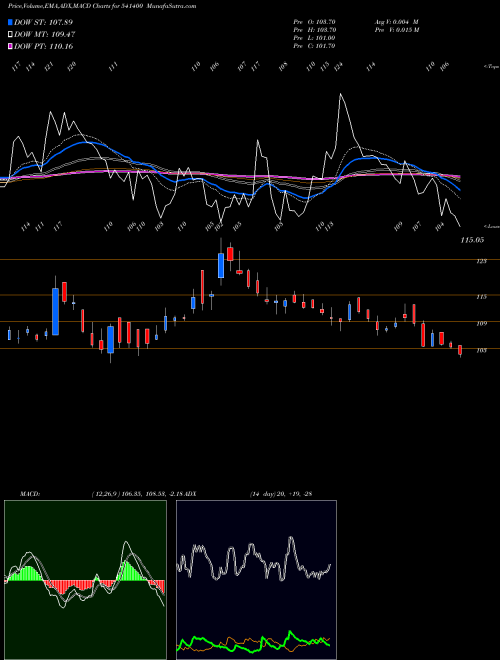500x660 pixels.
Task: Click the 'Pre V: 0.015 M' value
Action: 396,30
